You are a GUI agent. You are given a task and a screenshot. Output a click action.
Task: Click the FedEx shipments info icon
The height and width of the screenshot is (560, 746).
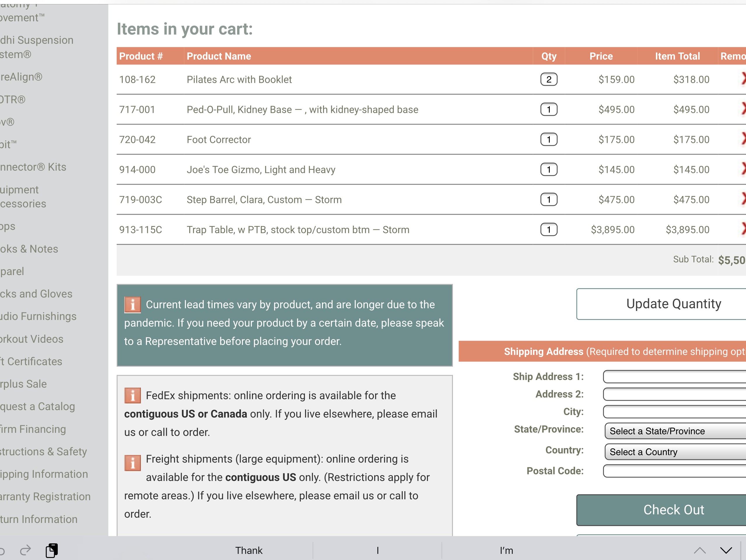132,395
